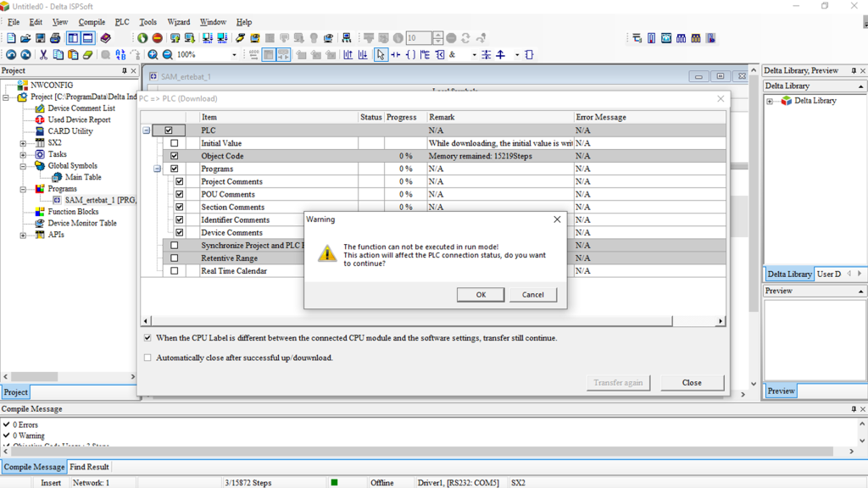Click the New project toolbar icon
868x488 pixels.
coord(11,38)
